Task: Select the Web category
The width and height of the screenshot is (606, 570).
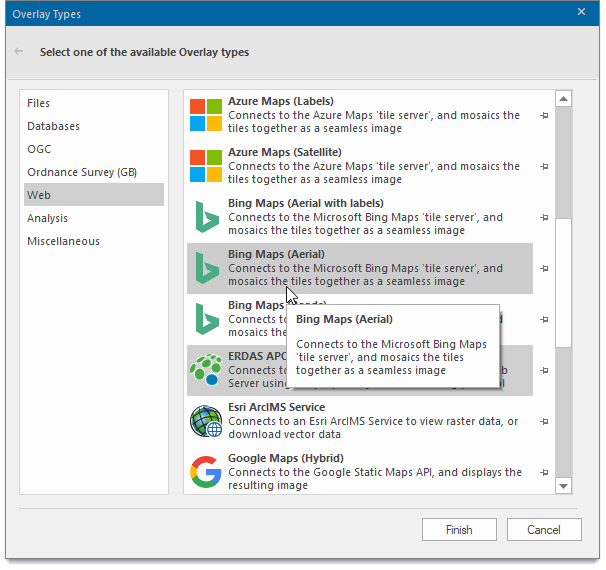Action: coord(94,195)
